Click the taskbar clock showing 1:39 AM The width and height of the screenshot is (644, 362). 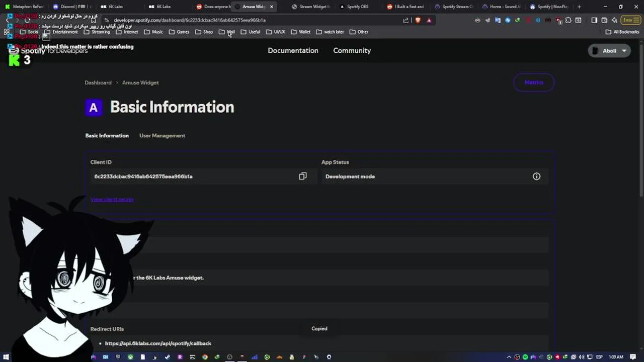pos(616,357)
